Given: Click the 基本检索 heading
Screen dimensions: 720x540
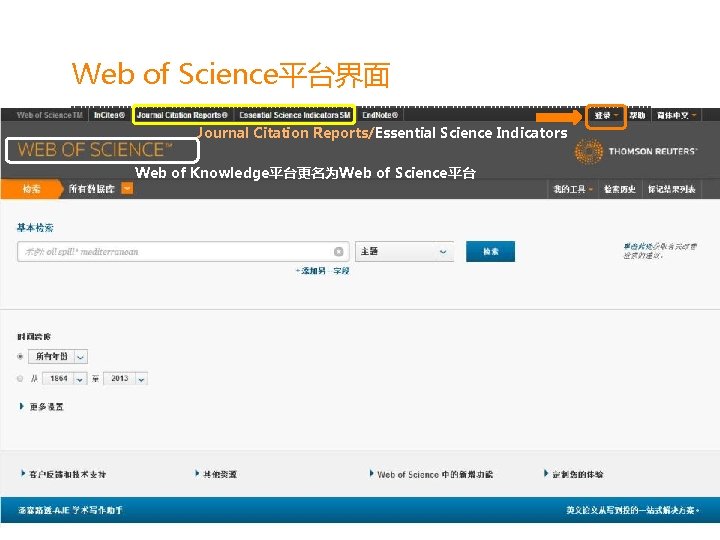Looking at the screenshot, I should [x=35, y=228].
